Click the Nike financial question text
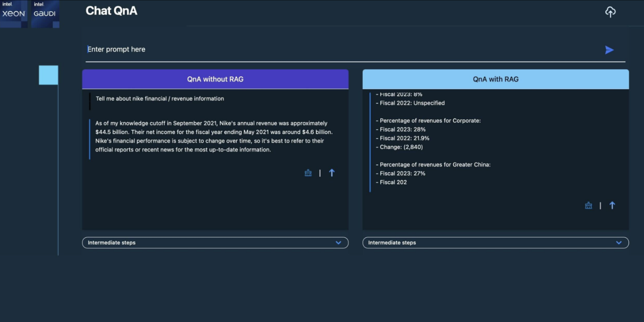The height and width of the screenshot is (322, 644). point(160,99)
